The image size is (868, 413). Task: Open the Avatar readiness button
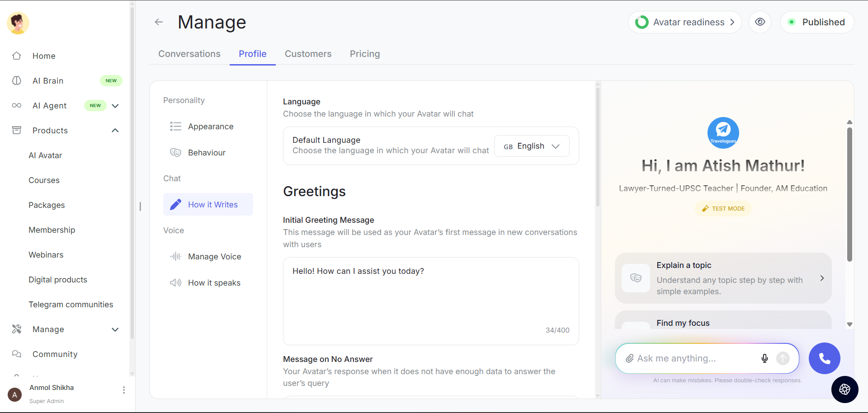tap(684, 22)
